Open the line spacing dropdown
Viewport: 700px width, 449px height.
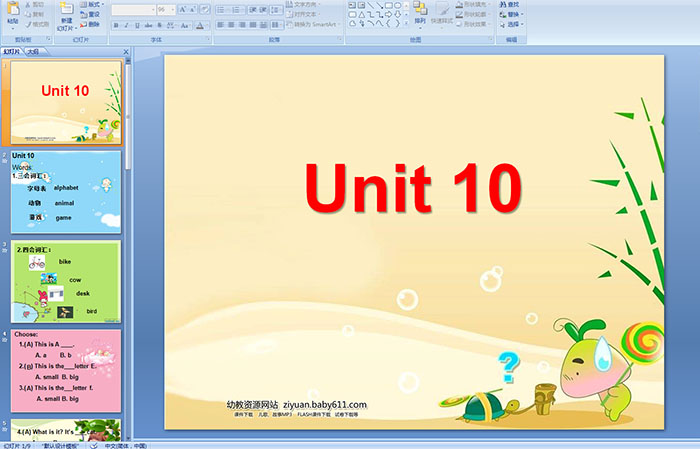[x=276, y=9]
